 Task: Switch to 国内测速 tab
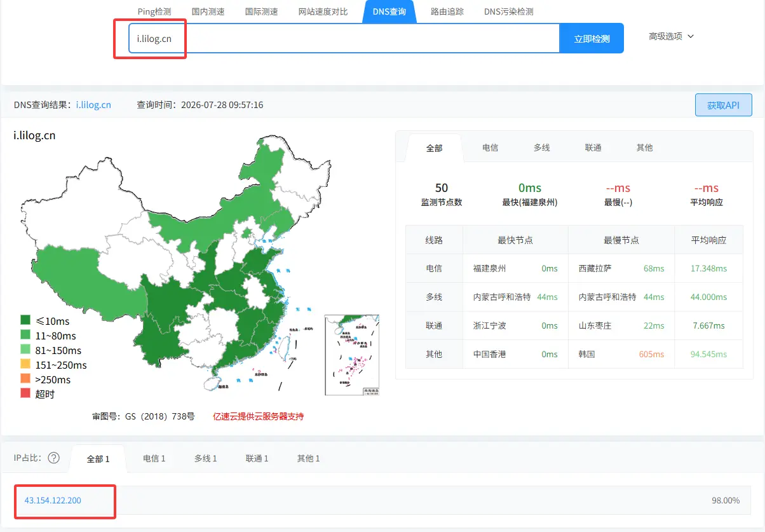208,11
